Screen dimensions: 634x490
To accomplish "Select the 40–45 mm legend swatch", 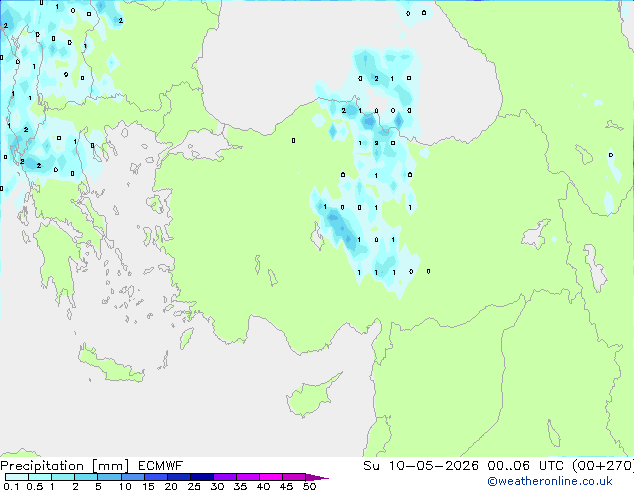I will [271, 477].
